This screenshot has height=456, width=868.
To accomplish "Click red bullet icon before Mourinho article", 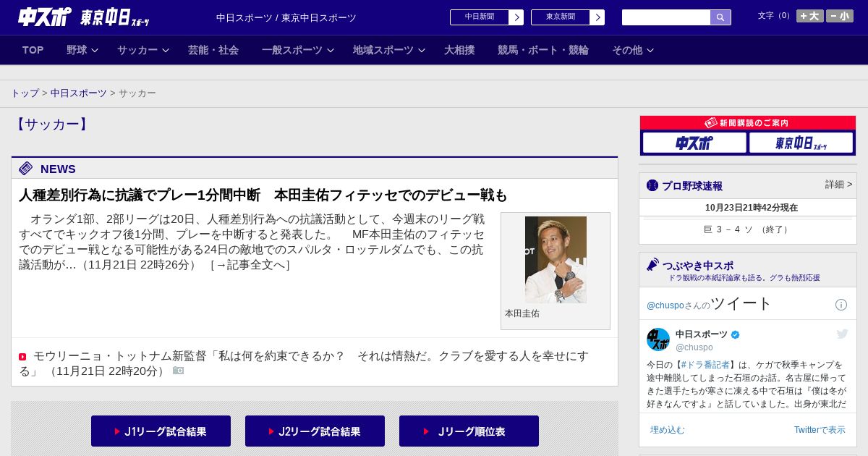I will pyautogui.click(x=22, y=357).
